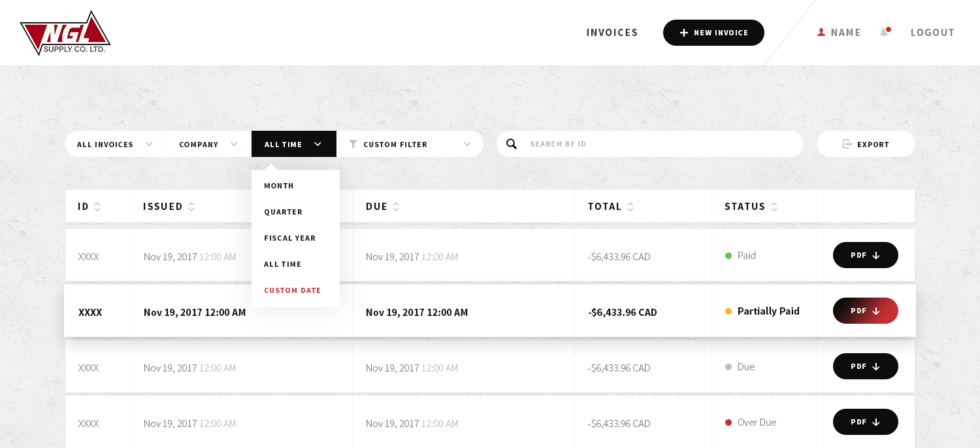Viewport: 980px width, 448px height.
Task: Choose Custom Date in the time menu
Action: pos(292,290)
